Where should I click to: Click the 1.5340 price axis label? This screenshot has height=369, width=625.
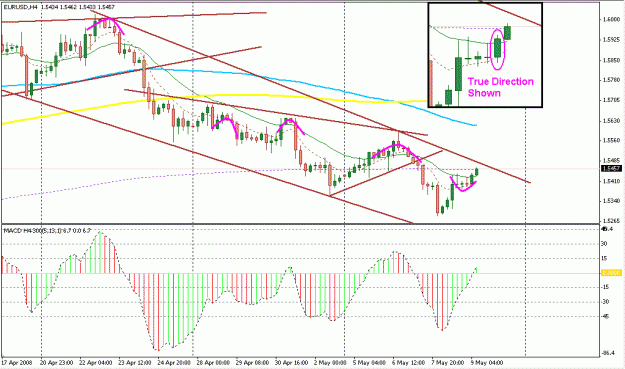click(612, 201)
